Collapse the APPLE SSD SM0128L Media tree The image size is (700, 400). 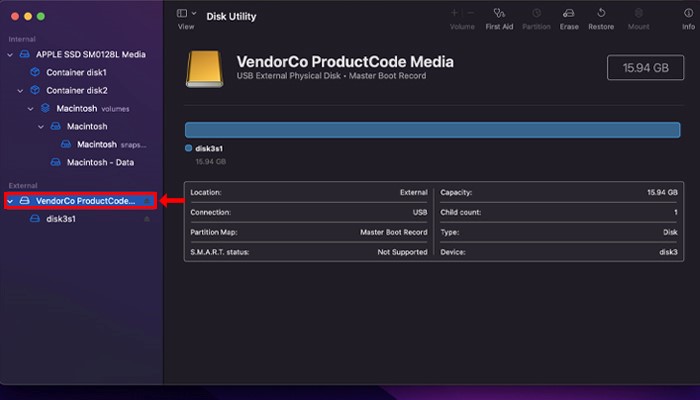(10, 55)
